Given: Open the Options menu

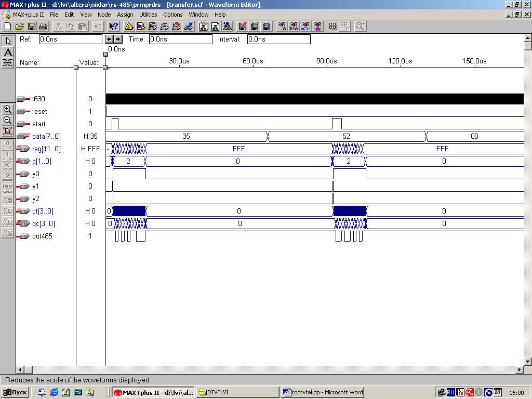Looking at the screenshot, I should (173, 15).
